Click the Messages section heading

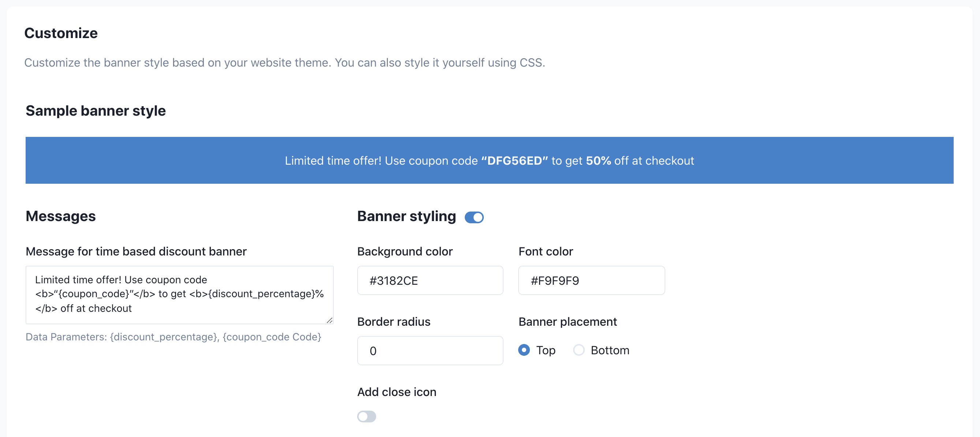click(x=60, y=216)
